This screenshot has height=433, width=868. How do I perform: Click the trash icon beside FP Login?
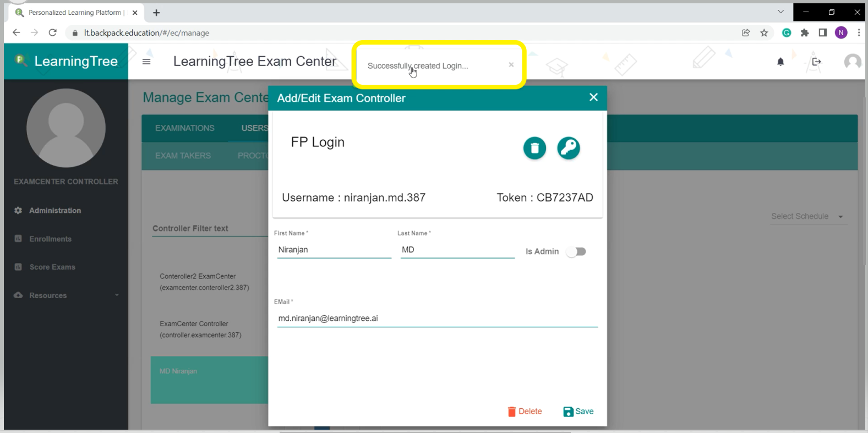point(534,148)
